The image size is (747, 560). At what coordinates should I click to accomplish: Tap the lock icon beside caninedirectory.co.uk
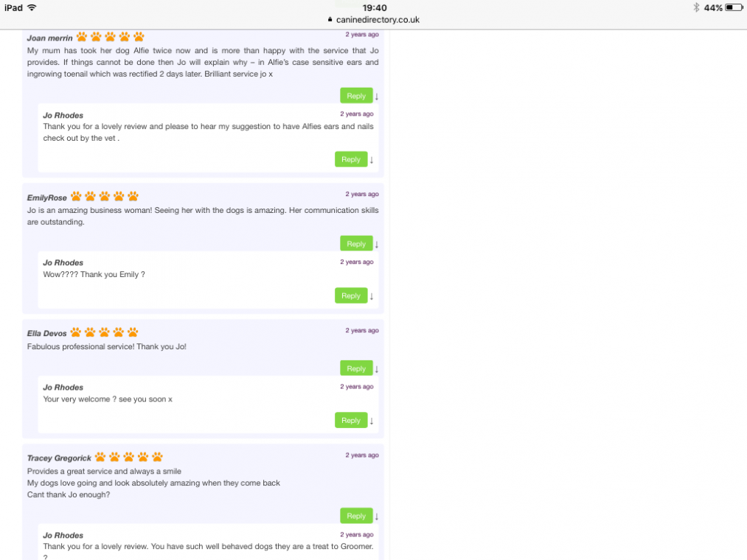coord(330,20)
